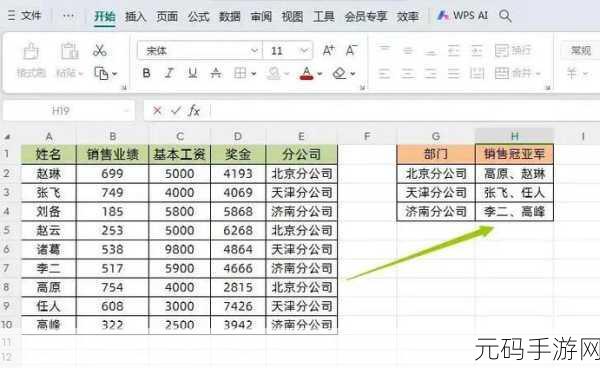
Task: Toggle Strikethrough formatting
Action: click(216, 73)
